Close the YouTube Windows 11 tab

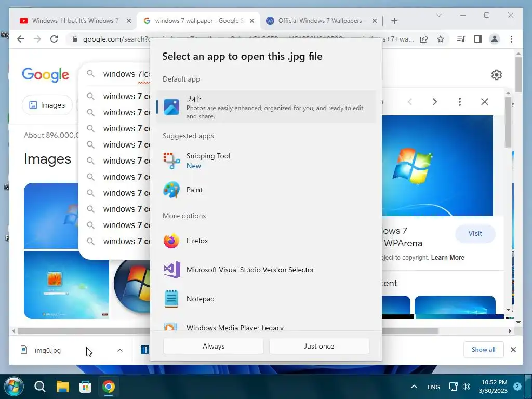[129, 21]
